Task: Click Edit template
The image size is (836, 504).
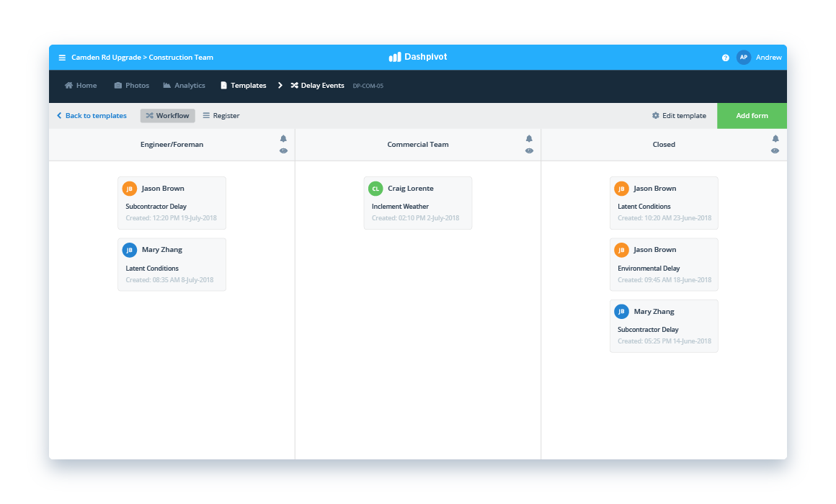Action: 679,116
